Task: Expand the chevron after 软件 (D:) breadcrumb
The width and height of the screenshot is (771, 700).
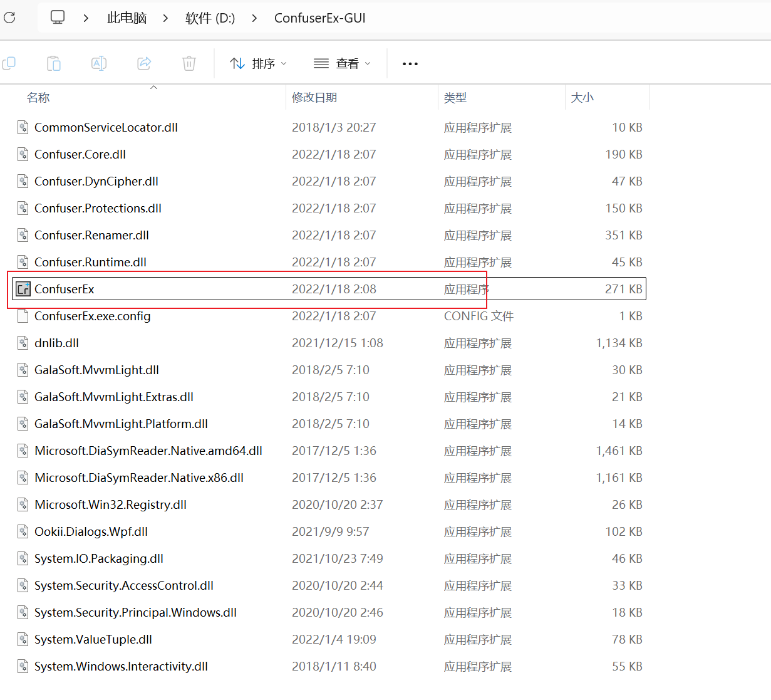Action: click(254, 18)
